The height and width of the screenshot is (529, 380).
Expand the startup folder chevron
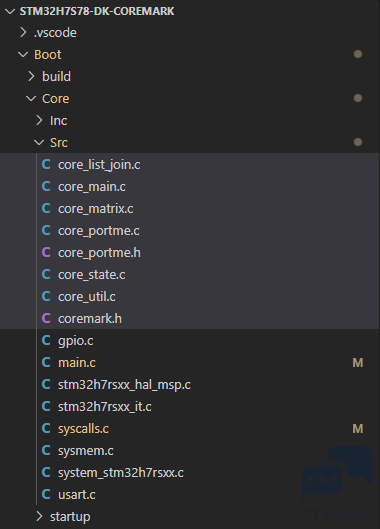[x=39, y=517]
